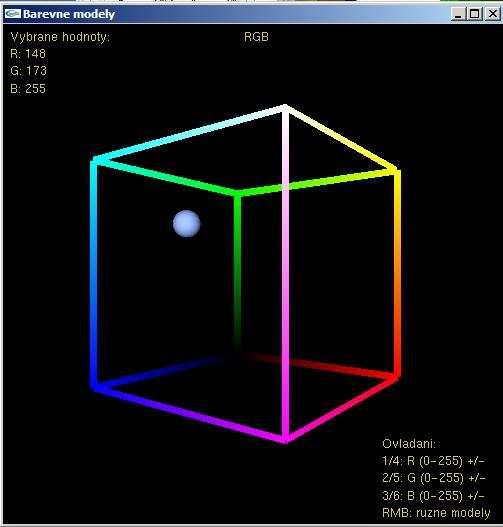Click the blue vertex of the cube

pos(96,387)
